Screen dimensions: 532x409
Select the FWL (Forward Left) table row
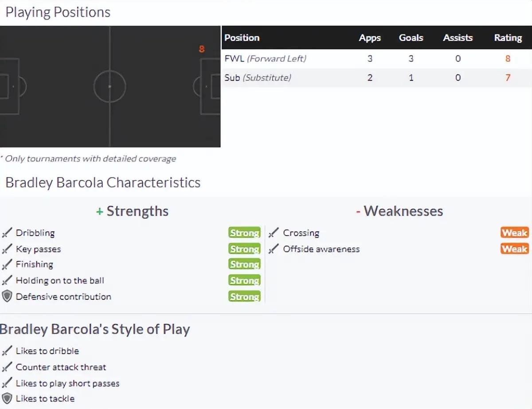point(376,59)
